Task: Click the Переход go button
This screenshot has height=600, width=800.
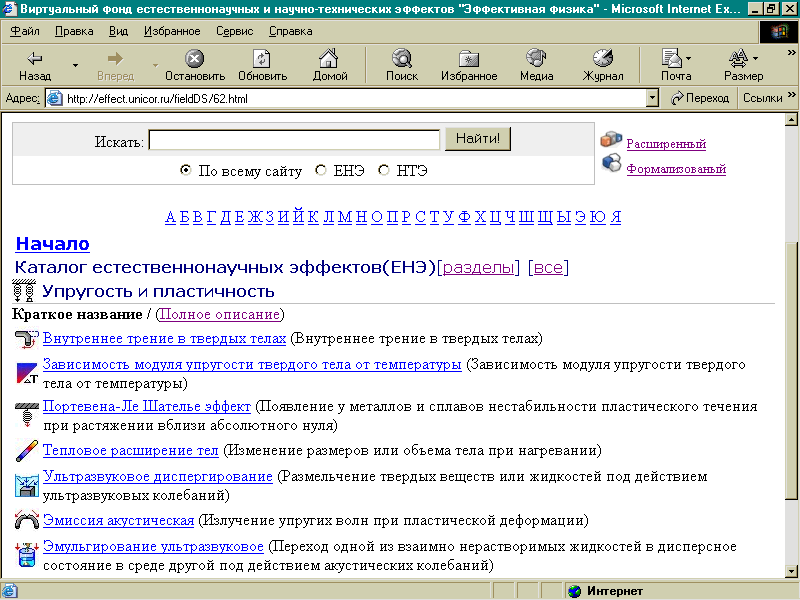Action: click(699, 98)
